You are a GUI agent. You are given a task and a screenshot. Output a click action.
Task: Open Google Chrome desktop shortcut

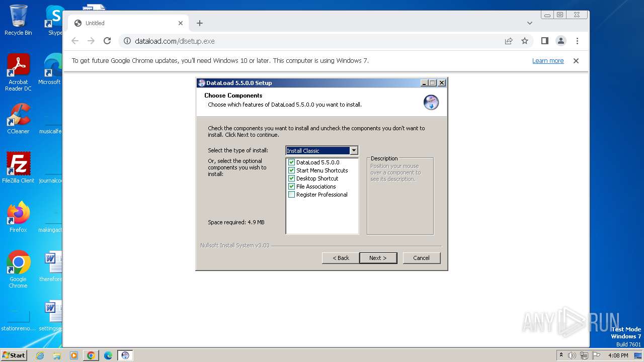[18, 269]
